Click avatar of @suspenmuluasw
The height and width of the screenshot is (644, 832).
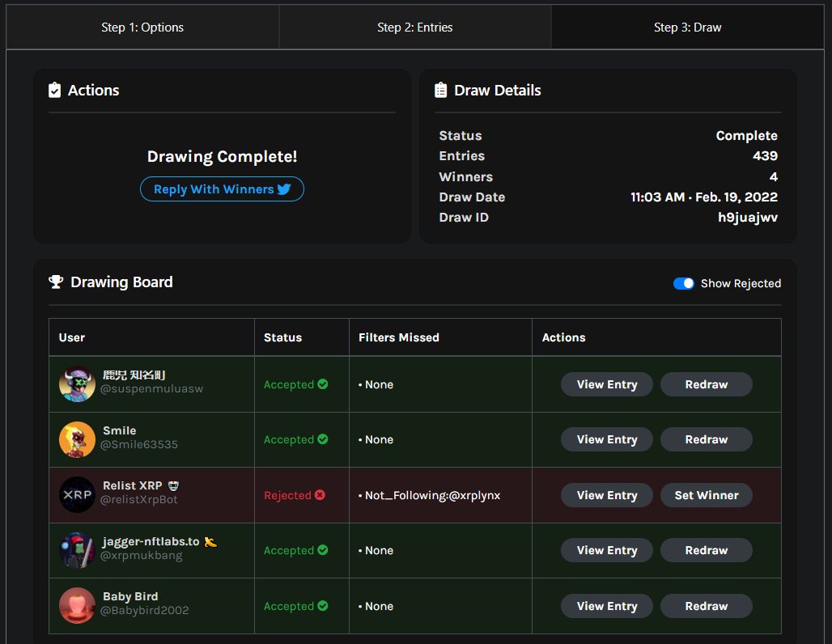(77, 384)
